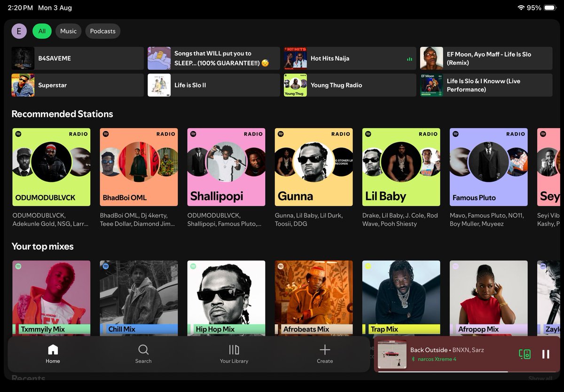Click the Spotify logo on Gunna radio card
Viewport: 564px width, 392px height.
pos(281,134)
